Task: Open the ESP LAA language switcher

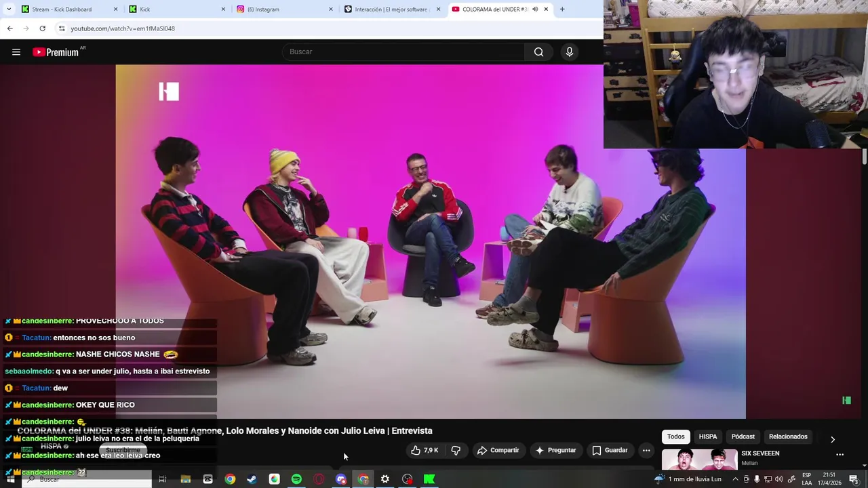Action: pyautogui.click(x=807, y=479)
